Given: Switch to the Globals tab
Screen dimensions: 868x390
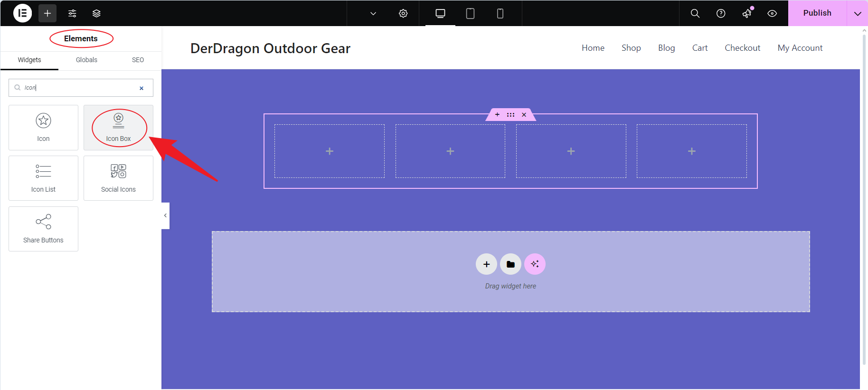Looking at the screenshot, I should click(x=86, y=60).
